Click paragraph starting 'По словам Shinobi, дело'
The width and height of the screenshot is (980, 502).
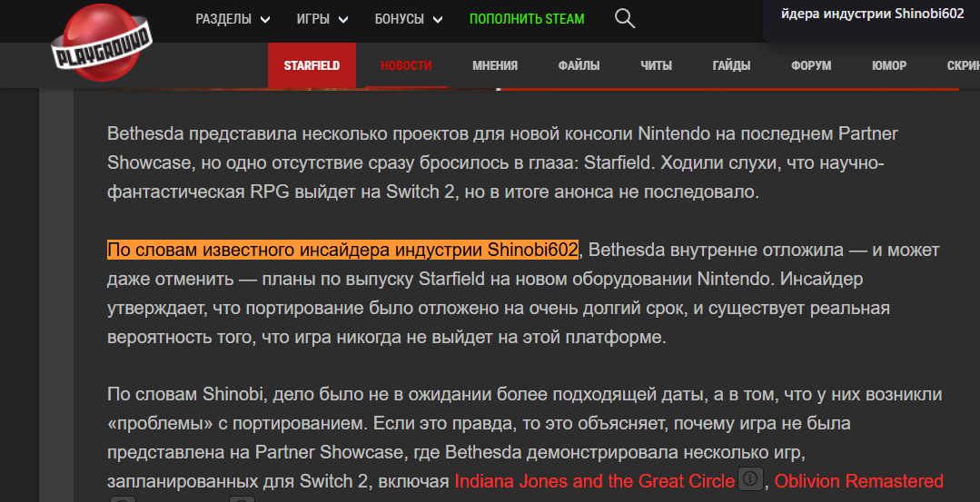525,438
